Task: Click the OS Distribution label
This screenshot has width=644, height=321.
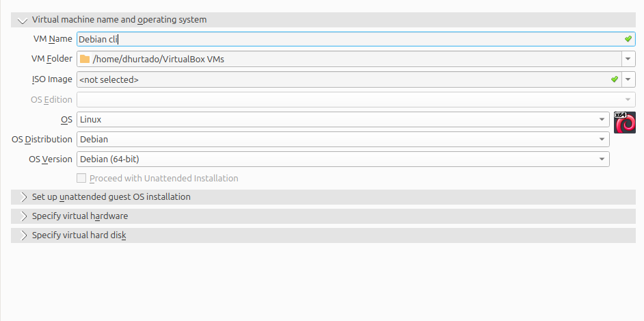Action: (x=42, y=140)
